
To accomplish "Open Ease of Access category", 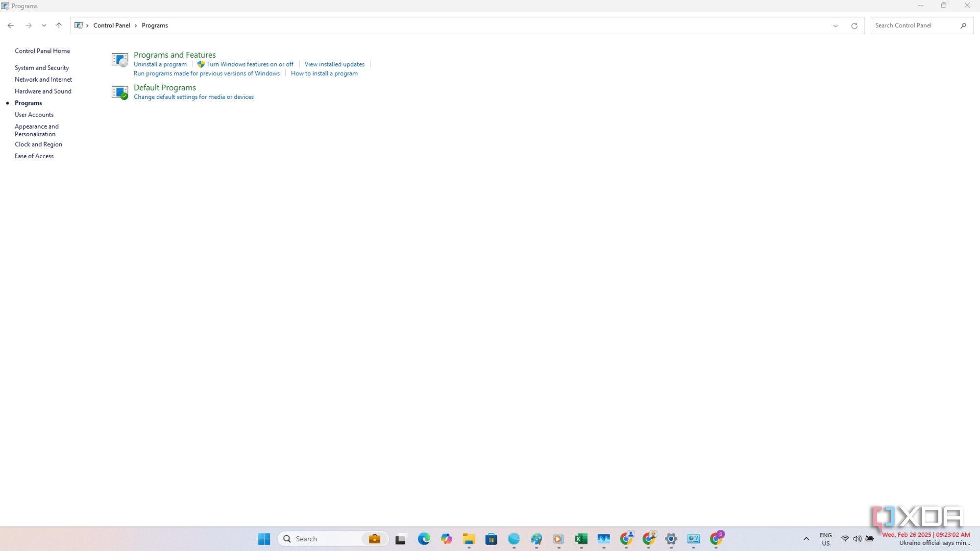I will click(x=34, y=156).
